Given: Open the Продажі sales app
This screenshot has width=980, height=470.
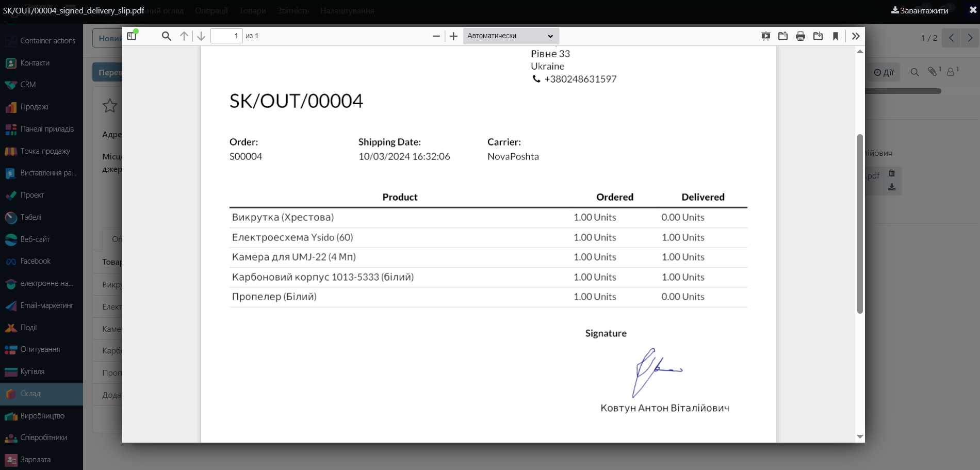Looking at the screenshot, I should [x=34, y=107].
